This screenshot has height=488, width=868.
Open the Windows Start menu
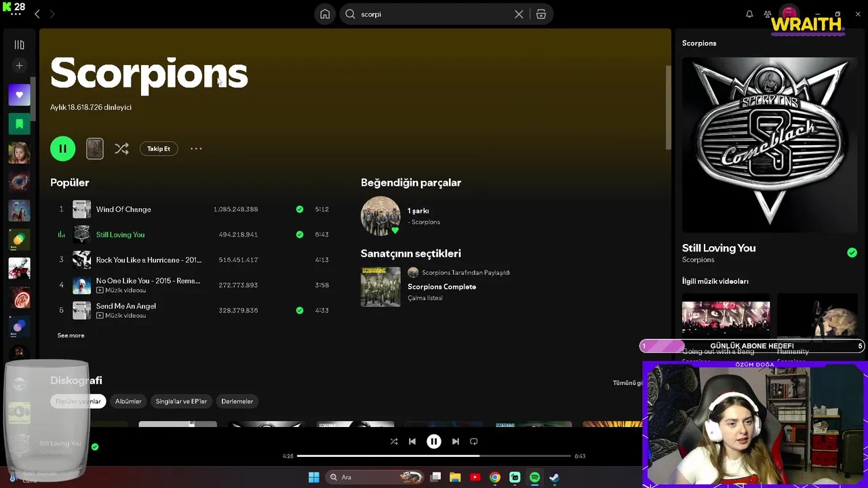tap(314, 477)
